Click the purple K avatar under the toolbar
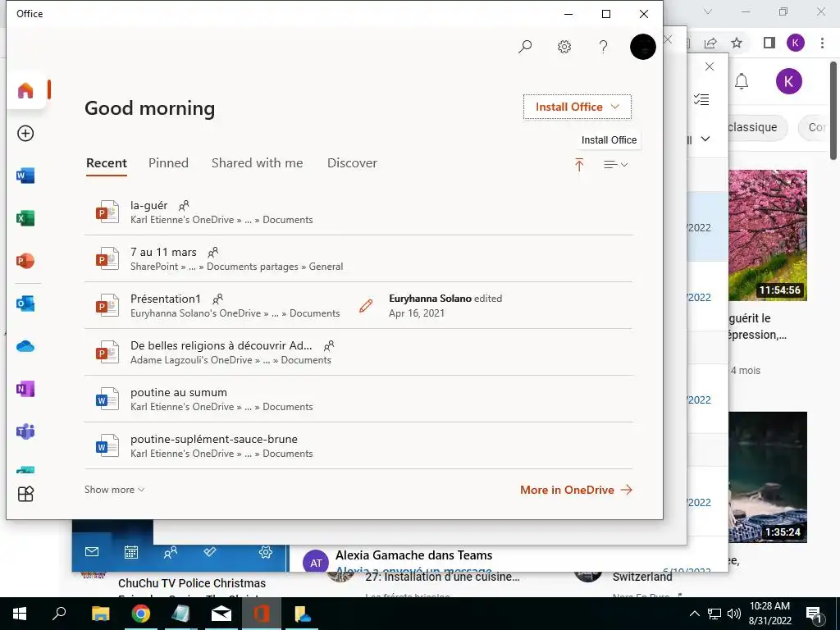This screenshot has width=840, height=630. pyautogui.click(x=788, y=81)
